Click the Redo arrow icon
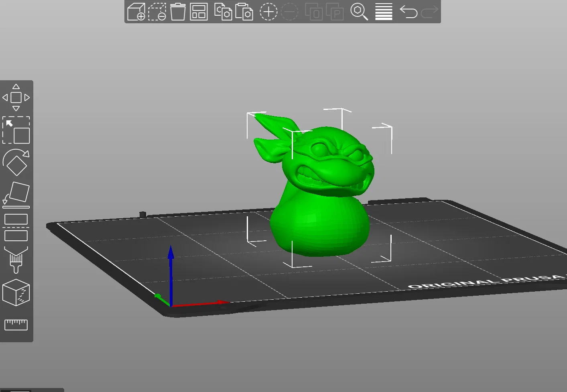Image resolution: width=567 pixels, height=392 pixels. 429,12
